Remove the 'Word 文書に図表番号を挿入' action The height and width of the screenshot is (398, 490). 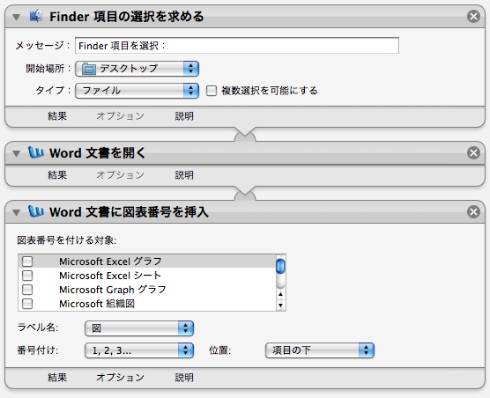click(473, 212)
